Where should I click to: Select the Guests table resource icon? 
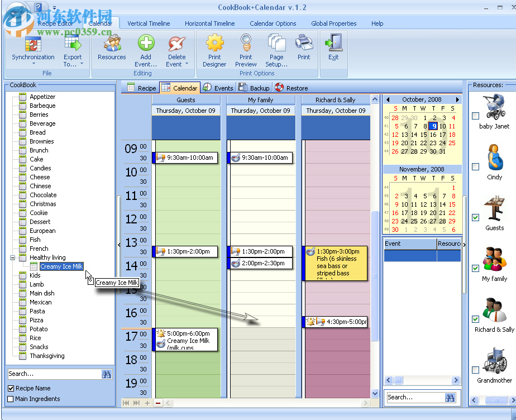tap(494, 208)
